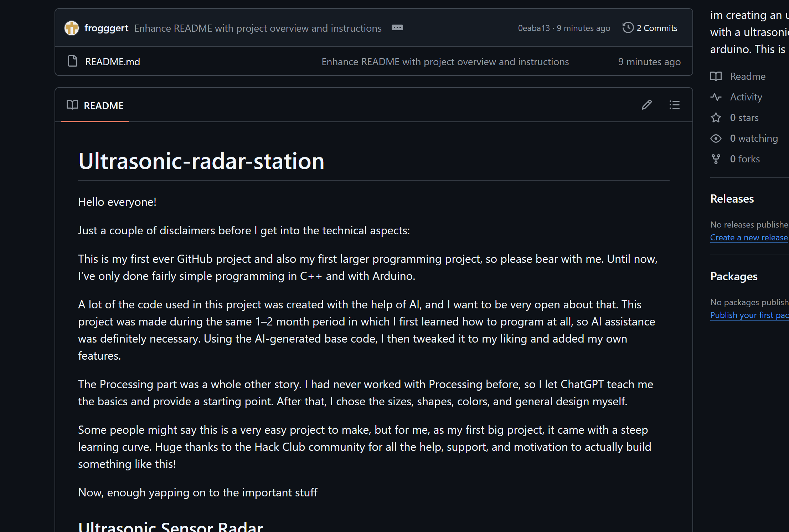Click the stars icon in sidebar
The height and width of the screenshot is (532, 789).
point(716,118)
